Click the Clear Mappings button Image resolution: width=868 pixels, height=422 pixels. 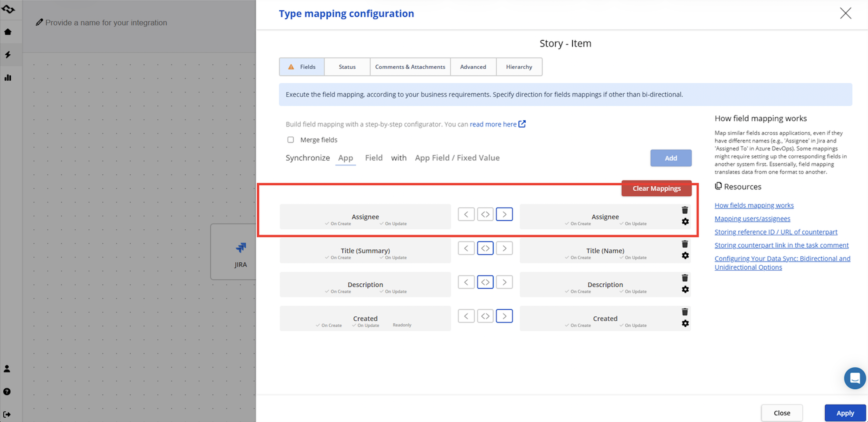[x=656, y=188]
